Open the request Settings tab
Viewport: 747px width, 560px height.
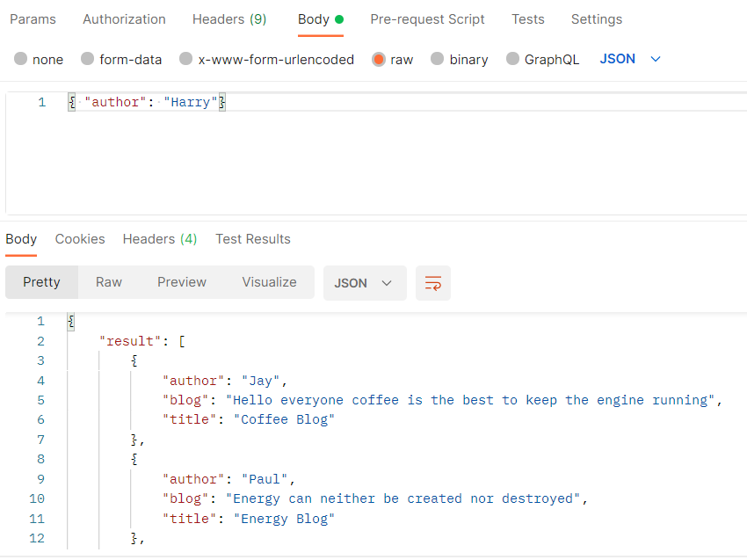(597, 19)
